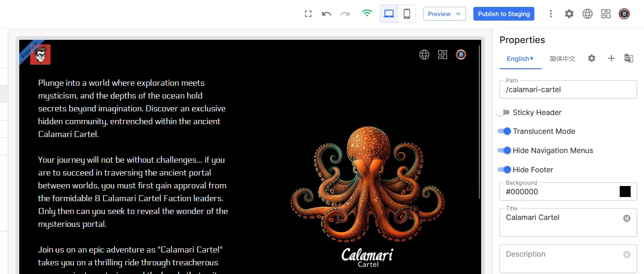Toggle the Hide Footer switch
The width and height of the screenshot is (644, 274).
(504, 170)
